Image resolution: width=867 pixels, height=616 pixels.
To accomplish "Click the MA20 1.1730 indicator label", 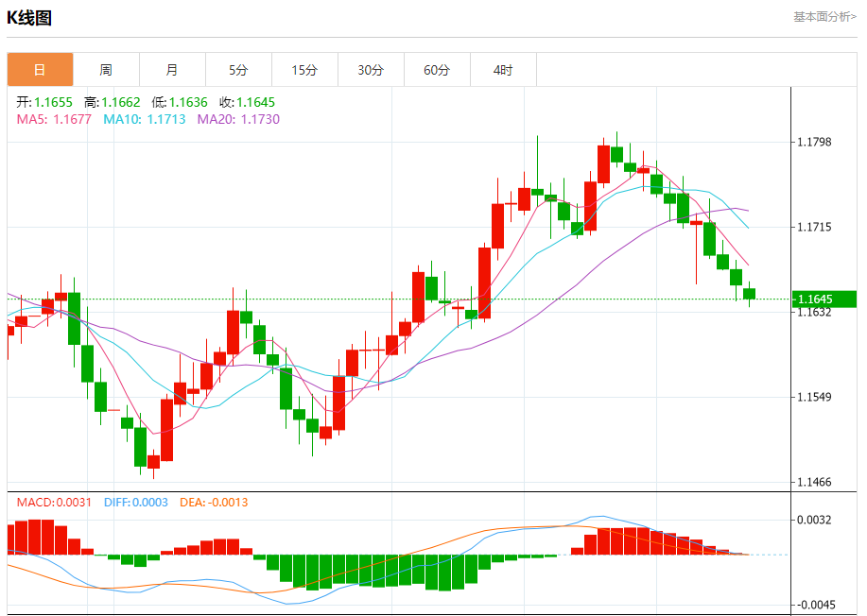I will [x=238, y=119].
